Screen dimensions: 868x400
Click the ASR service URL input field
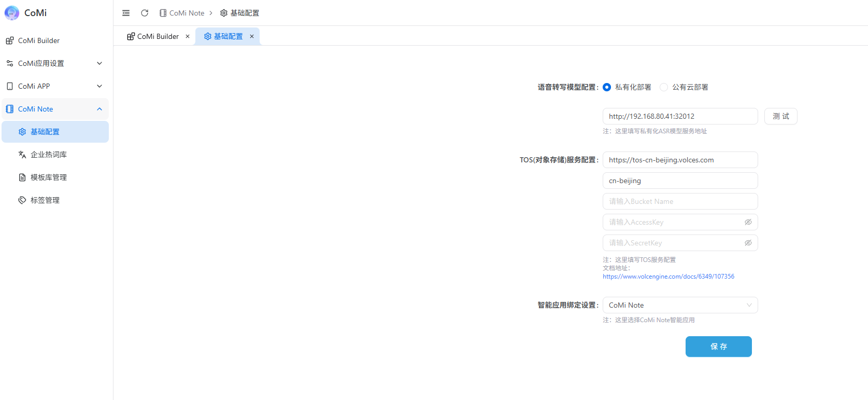pyautogui.click(x=680, y=116)
